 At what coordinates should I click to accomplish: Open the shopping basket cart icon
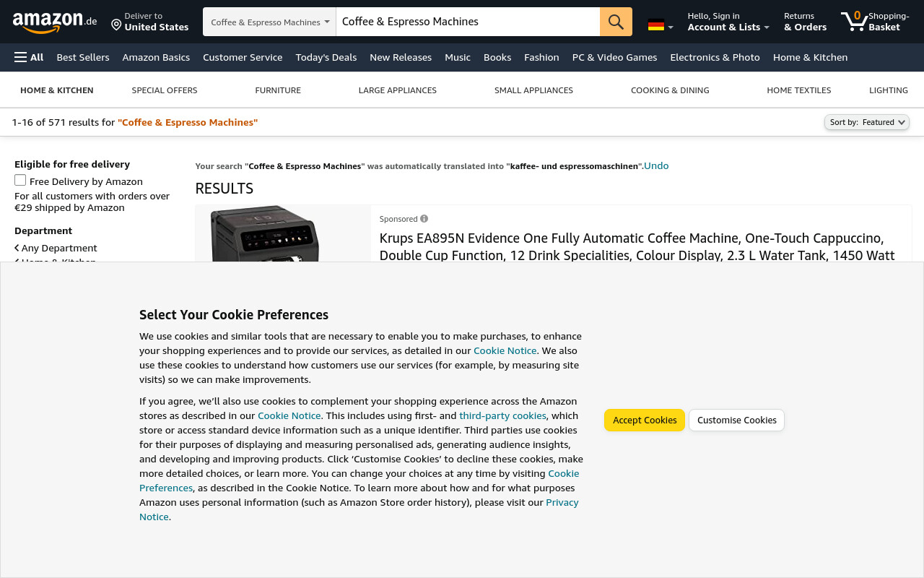click(x=875, y=22)
